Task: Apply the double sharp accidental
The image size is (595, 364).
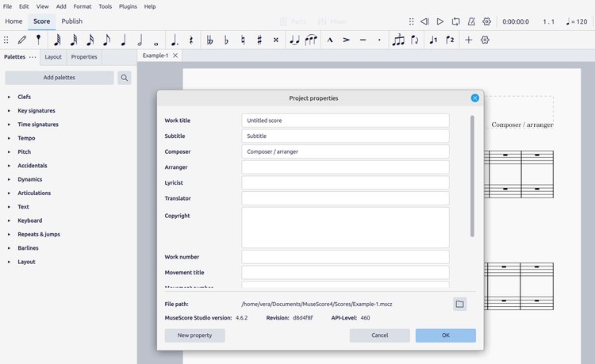Action: (276, 40)
